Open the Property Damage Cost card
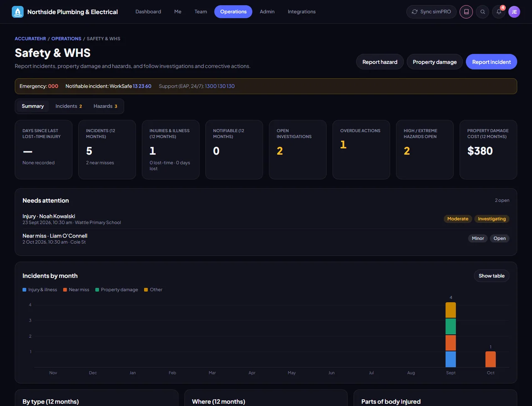Image resolution: width=532 pixels, height=406 pixels. click(488, 149)
